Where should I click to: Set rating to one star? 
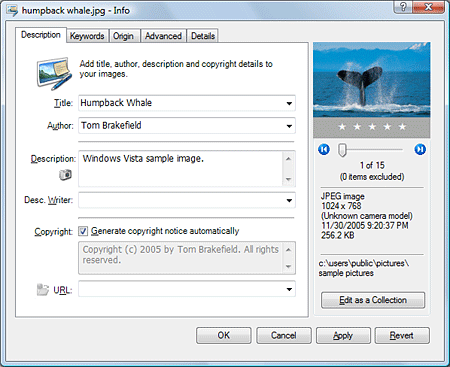tap(342, 127)
